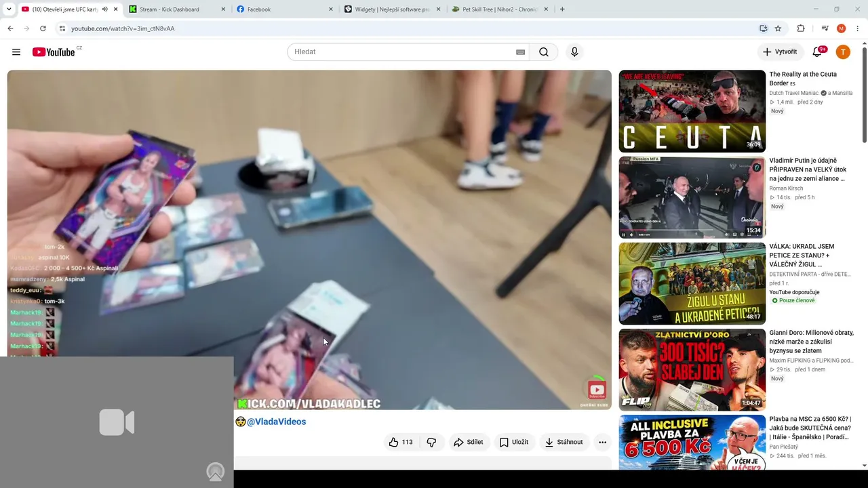Visit the DETEKTIVNÍ PARTA channel
This screenshot has width=868, height=488.
click(x=810, y=274)
